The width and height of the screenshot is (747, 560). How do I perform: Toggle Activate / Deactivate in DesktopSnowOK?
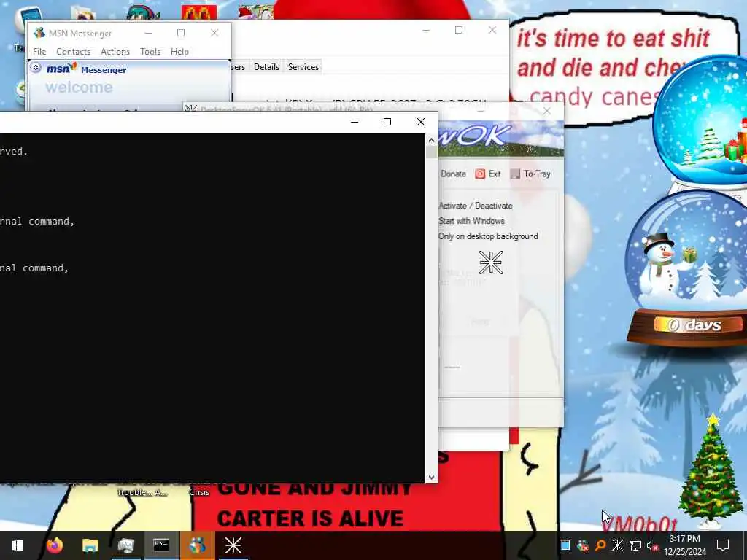(x=476, y=206)
